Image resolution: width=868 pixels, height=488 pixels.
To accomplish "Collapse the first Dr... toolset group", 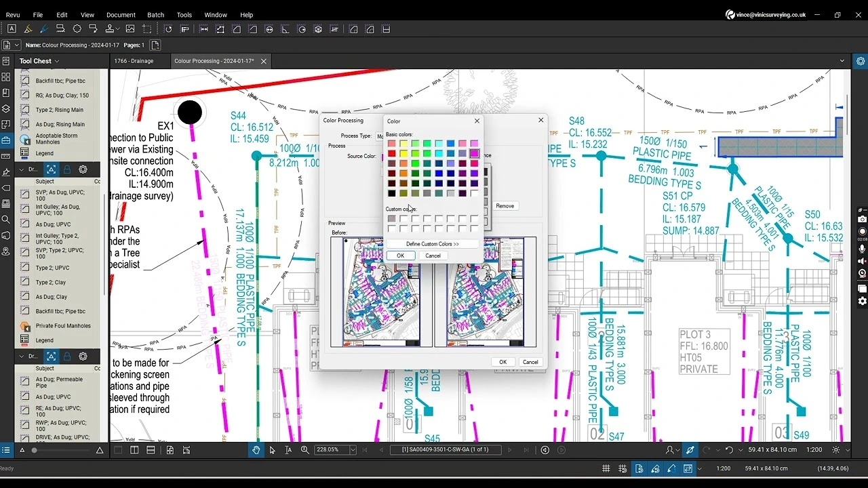I will pyautogui.click(x=21, y=169).
